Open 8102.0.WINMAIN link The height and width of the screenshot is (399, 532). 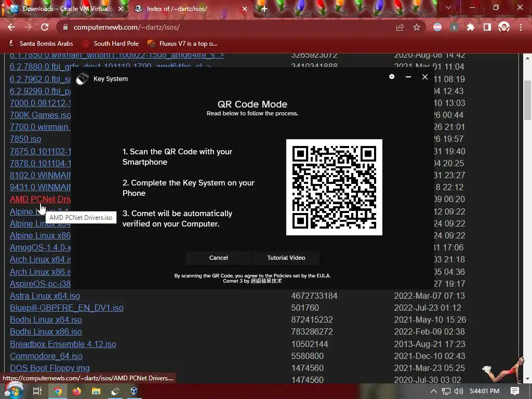(40, 175)
